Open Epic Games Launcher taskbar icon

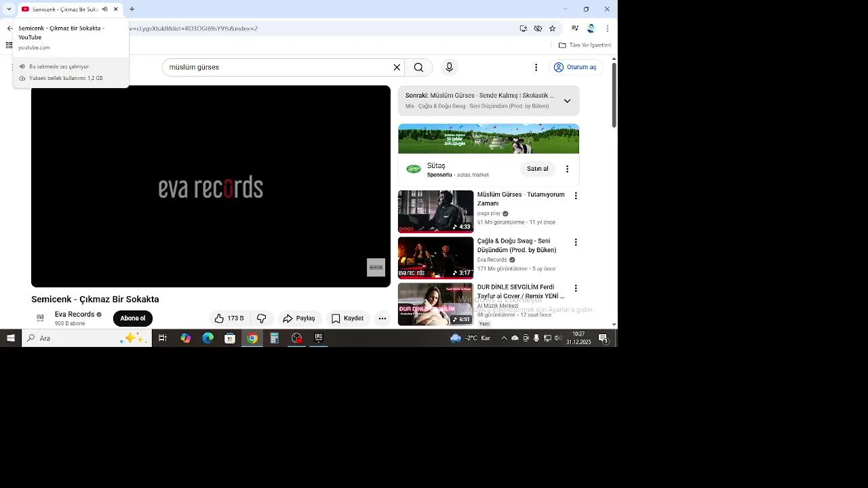click(318, 338)
